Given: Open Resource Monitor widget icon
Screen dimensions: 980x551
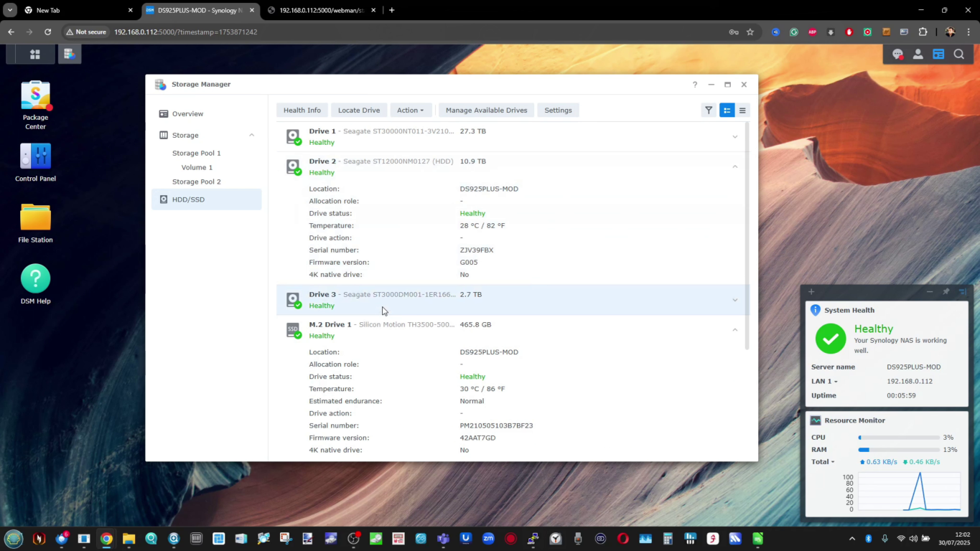Looking at the screenshot, I should (x=816, y=420).
